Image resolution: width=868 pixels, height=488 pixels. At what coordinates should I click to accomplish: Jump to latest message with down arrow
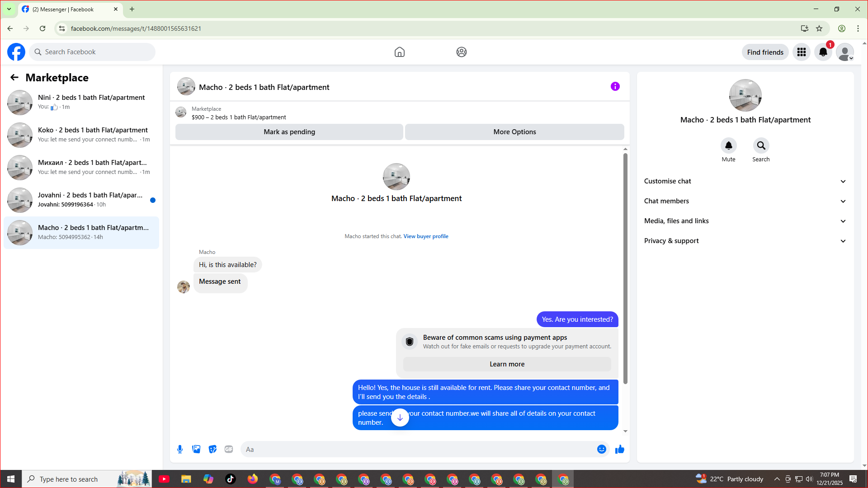[400, 418]
